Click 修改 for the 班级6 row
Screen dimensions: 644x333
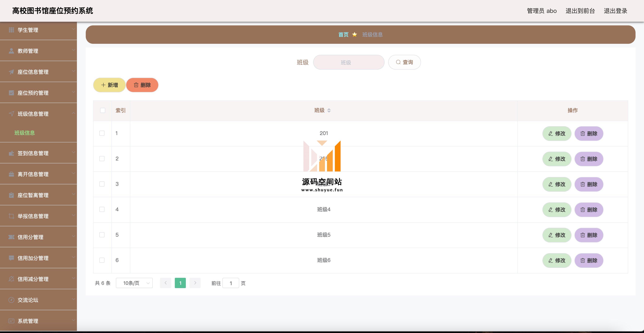[x=557, y=261]
